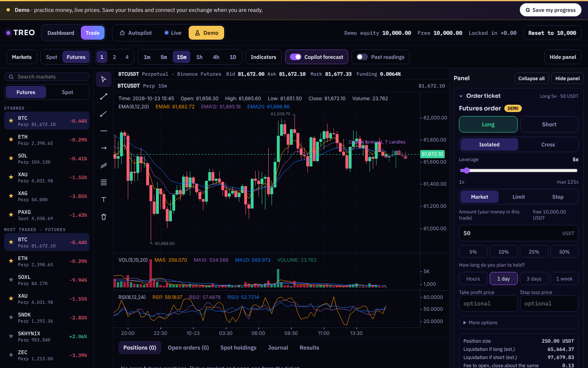The width and height of the screenshot is (588, 368).
Task: Select the trend line drawing tool
Action: point(104,96)
